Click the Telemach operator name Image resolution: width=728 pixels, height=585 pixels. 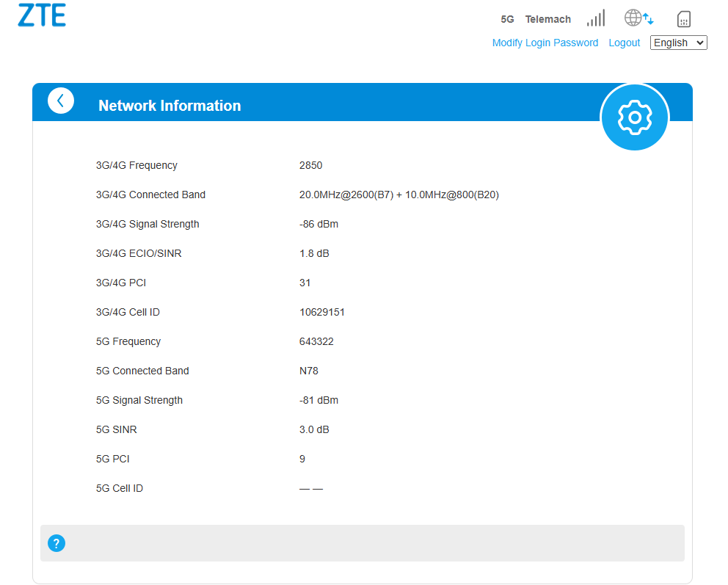(548, 19)
